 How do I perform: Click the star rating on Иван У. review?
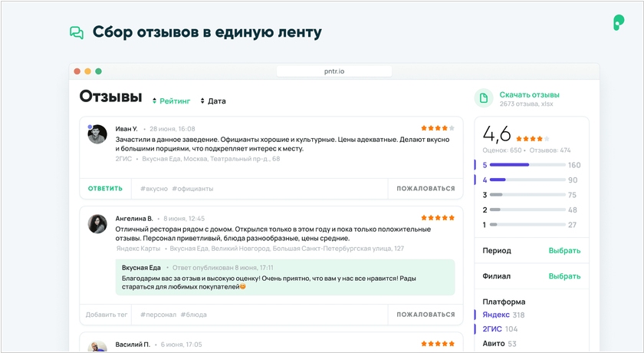click(x=438, y=128)
